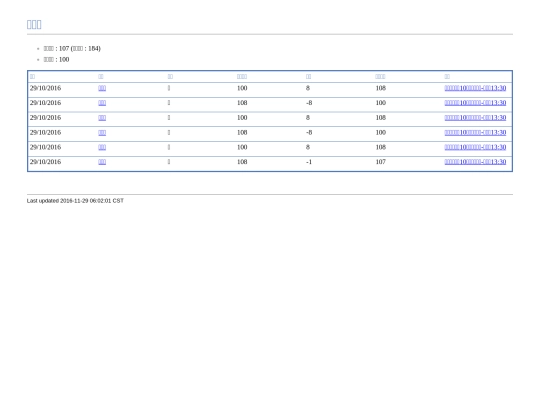540x405 pixels.
Task: Click the change value 8 in the first row
Action: click(308, 88)
